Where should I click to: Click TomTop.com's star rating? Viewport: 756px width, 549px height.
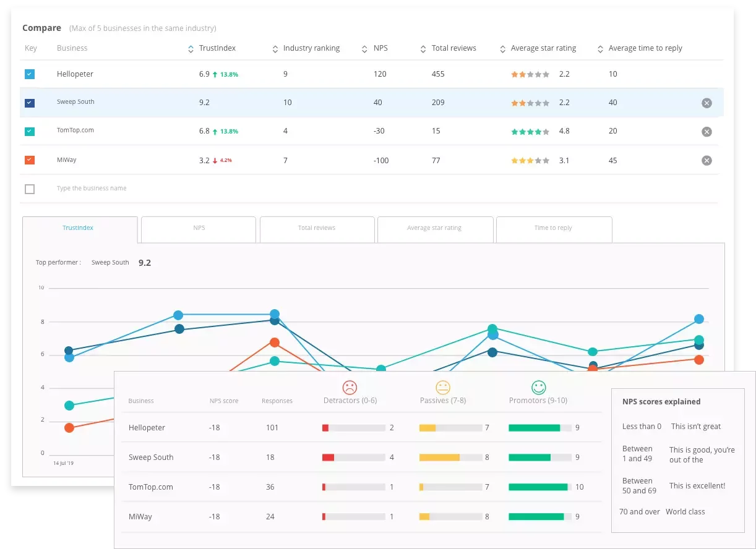coord(530,131)
